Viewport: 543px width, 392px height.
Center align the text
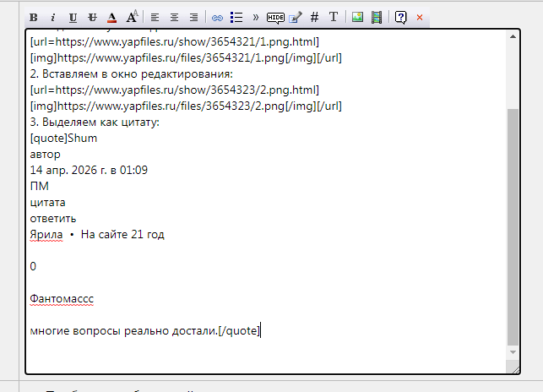coord(175,17)
